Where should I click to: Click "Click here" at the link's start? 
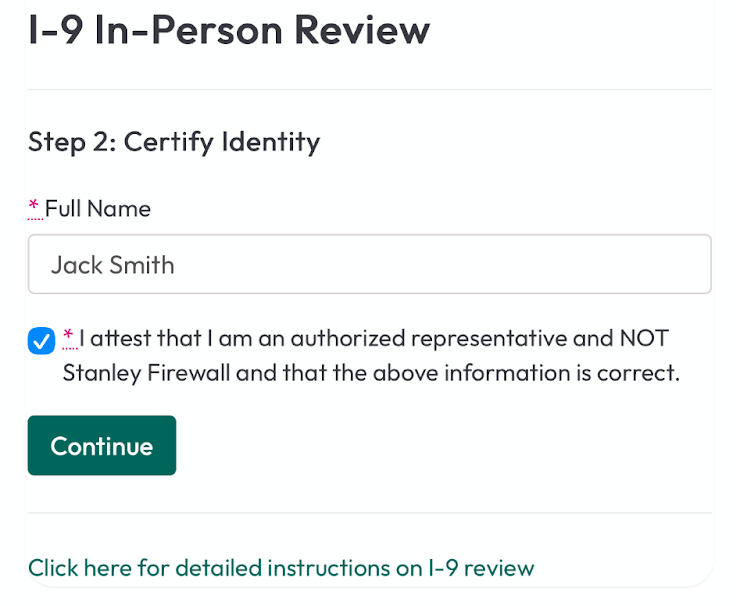point(79,568)
